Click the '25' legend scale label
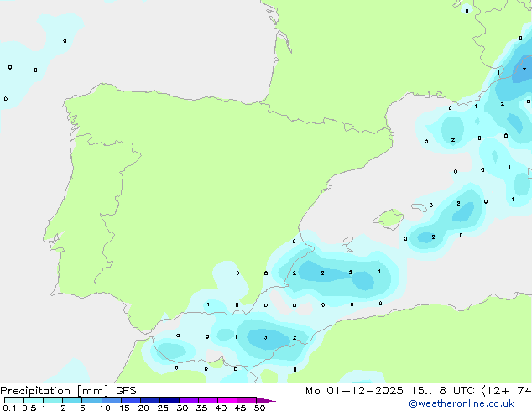Image resolution: width=532 pixels, height=411 pixels. (x=163, y=408)
